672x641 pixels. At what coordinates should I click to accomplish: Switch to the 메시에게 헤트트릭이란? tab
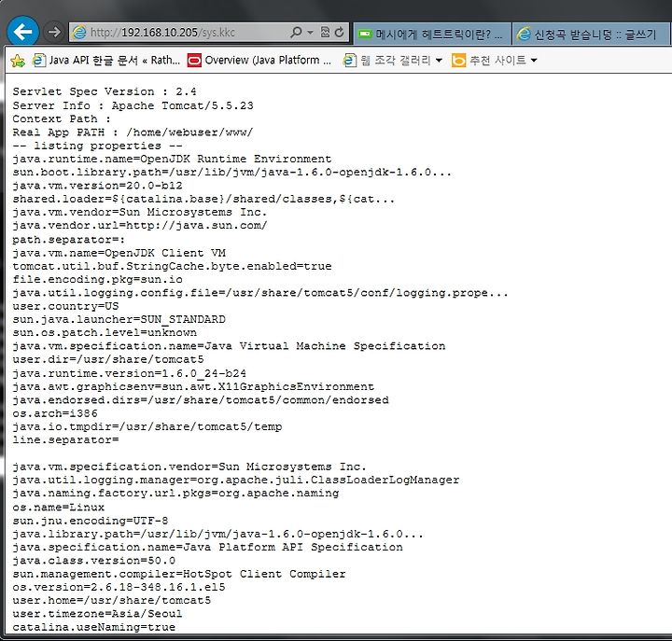click(432, 34)
